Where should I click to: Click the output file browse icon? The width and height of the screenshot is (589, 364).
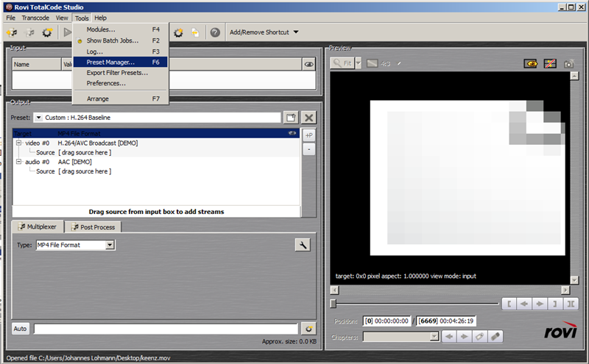(308, 329)
